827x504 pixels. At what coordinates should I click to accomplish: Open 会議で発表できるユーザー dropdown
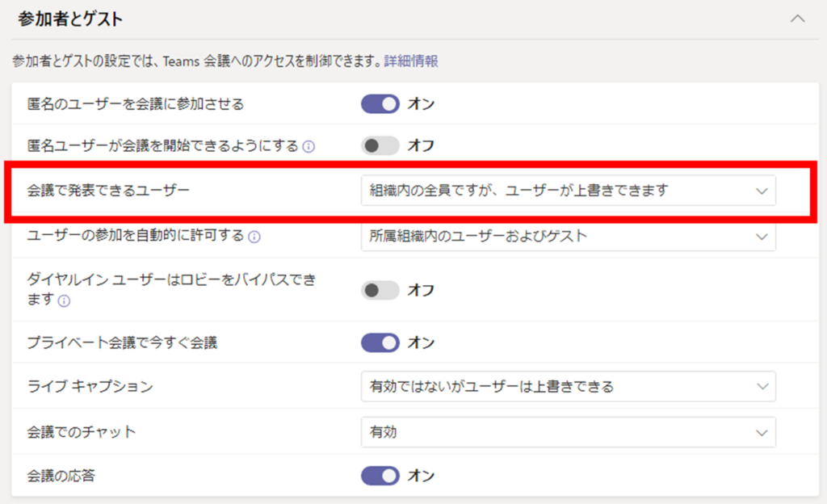tap(568, 191)
